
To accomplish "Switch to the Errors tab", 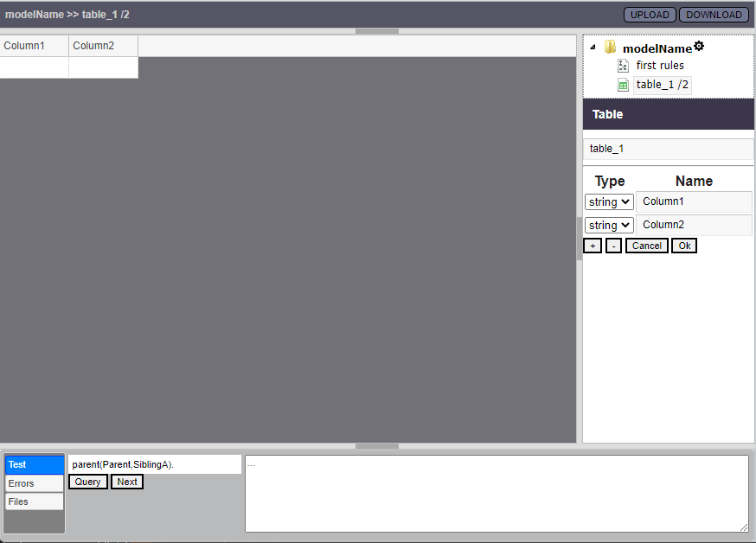I will tap(35, 483).
